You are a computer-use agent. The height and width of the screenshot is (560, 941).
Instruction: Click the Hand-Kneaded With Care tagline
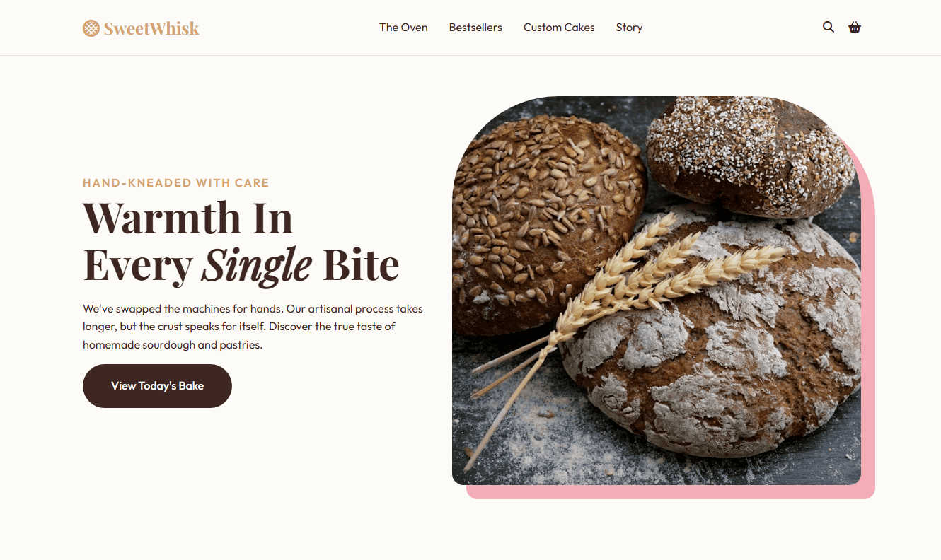point(176,182)
